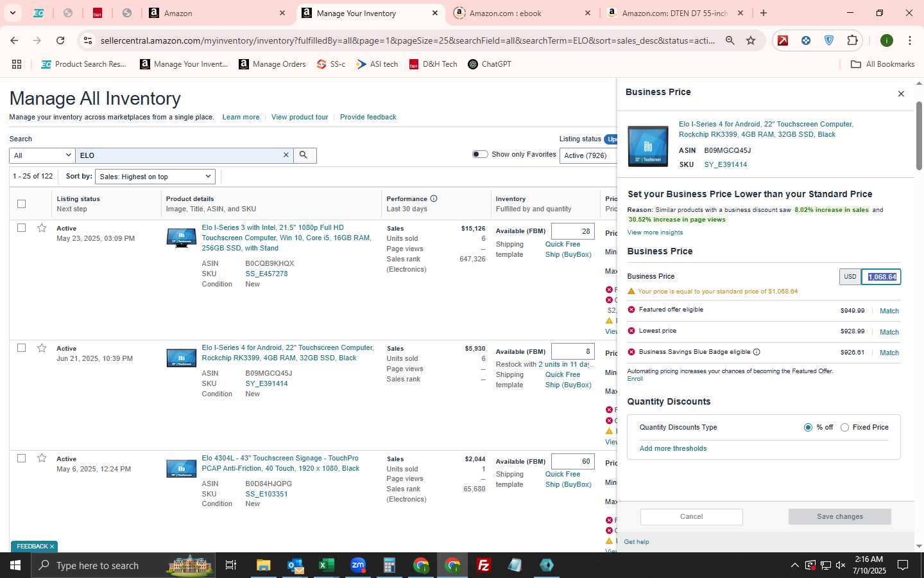Select the % off discount type
The image size is (924, 578).
808,427
